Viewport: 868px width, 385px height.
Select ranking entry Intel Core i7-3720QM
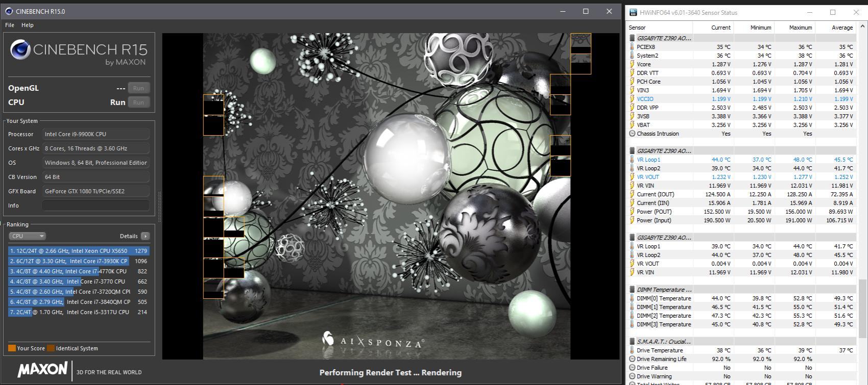pos(78,292)
